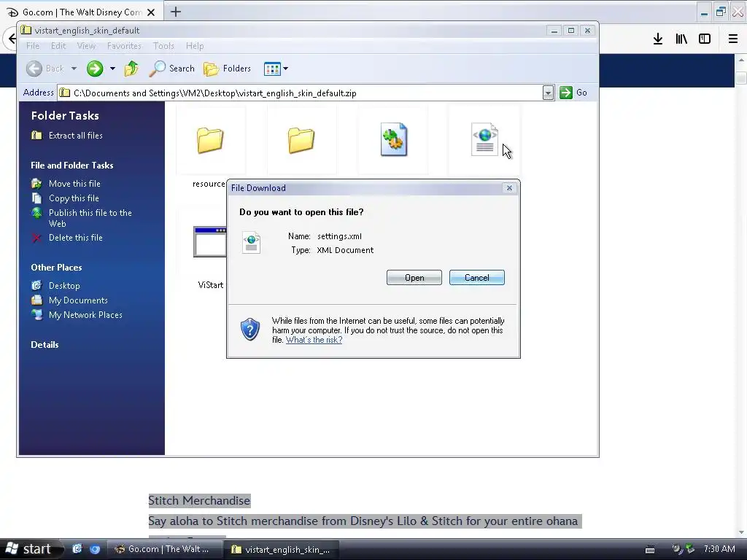Open the Back history dropdown arrow
Screen dimensions: 747x560
74,69
